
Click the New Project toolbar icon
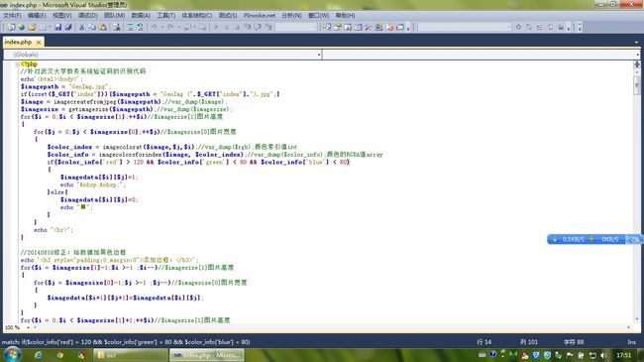tap(11, 27)
